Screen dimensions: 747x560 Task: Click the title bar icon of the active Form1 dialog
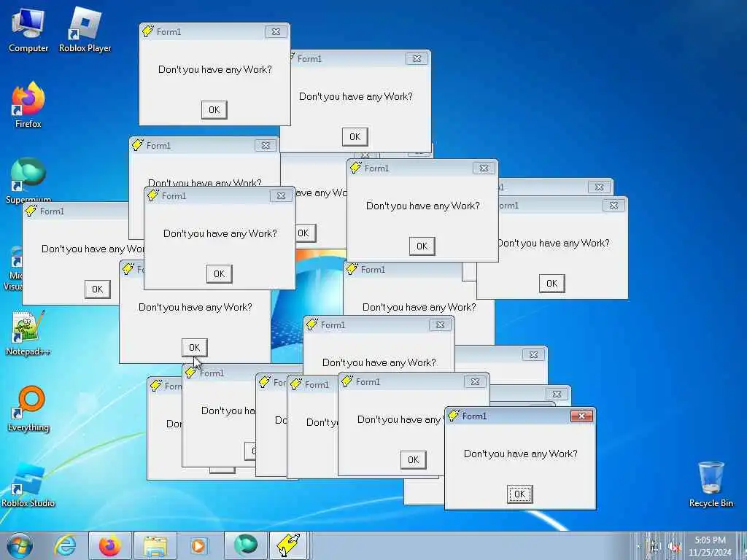tap(454, 416)
